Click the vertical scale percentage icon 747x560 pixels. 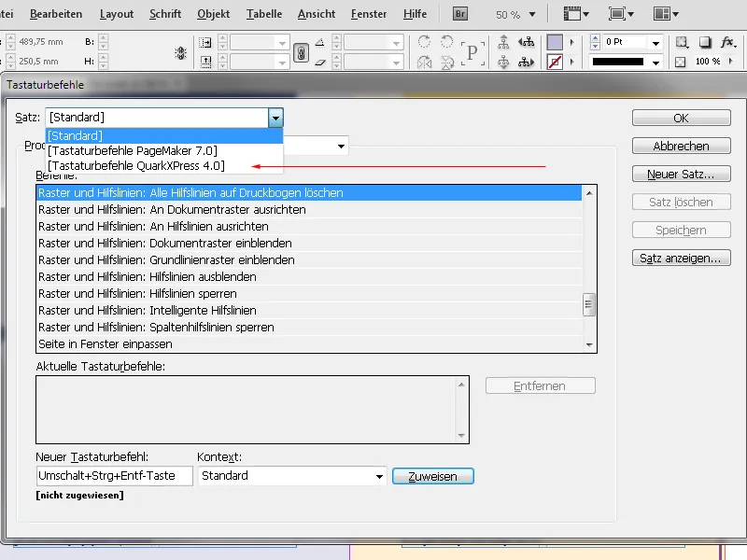[x=205, y=62]
